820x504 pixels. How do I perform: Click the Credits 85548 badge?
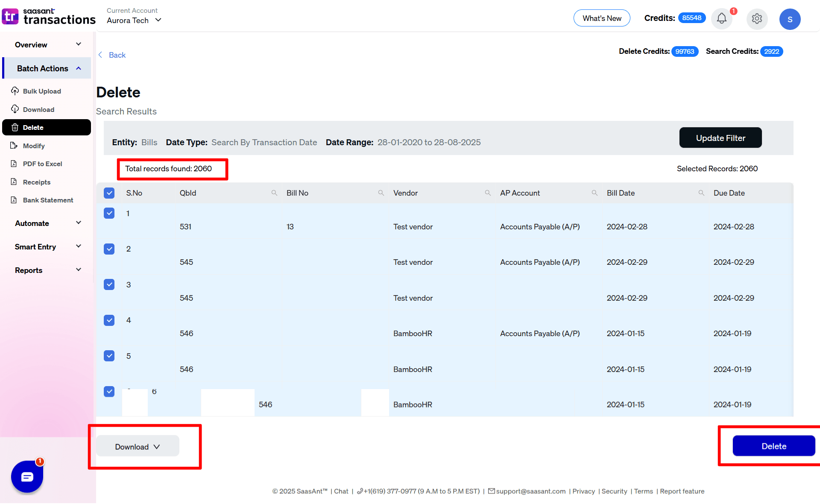coord(691,18)
